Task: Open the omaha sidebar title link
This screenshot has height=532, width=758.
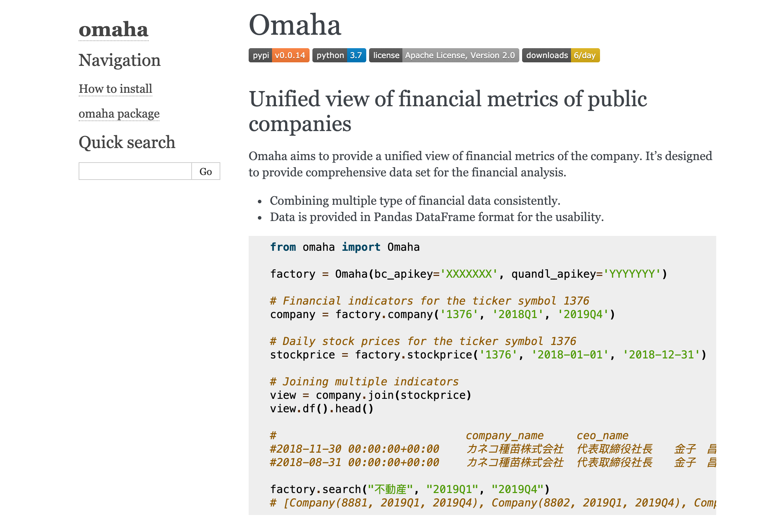Action: pyautogui.click(x=113, y=30)
